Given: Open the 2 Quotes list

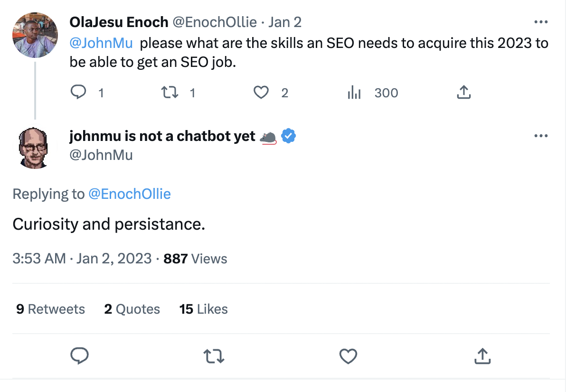Looking at the screenshot, I should click(x=132, y=309).
